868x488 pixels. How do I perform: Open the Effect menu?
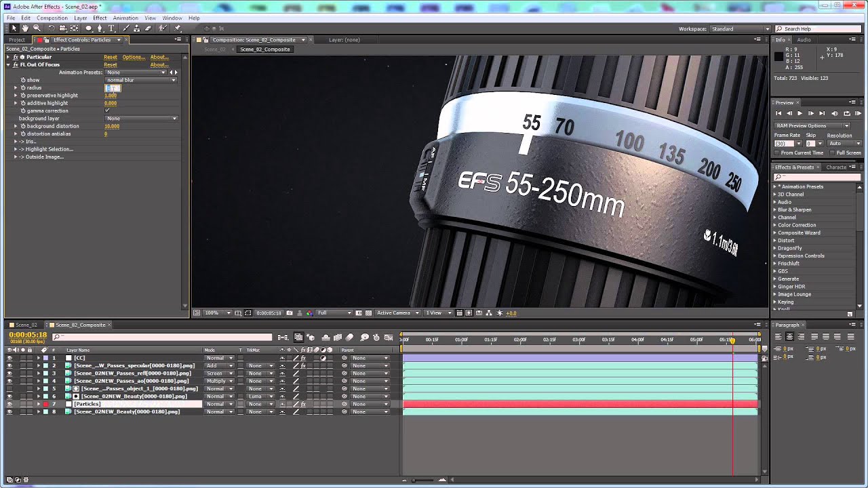coord(100,18)
